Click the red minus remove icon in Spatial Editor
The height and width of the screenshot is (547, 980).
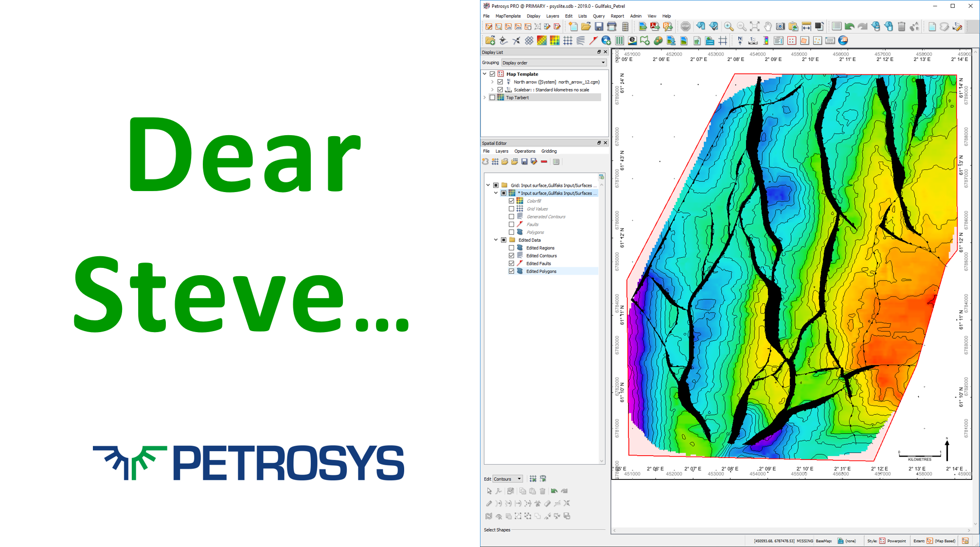[x=544, y=162]
